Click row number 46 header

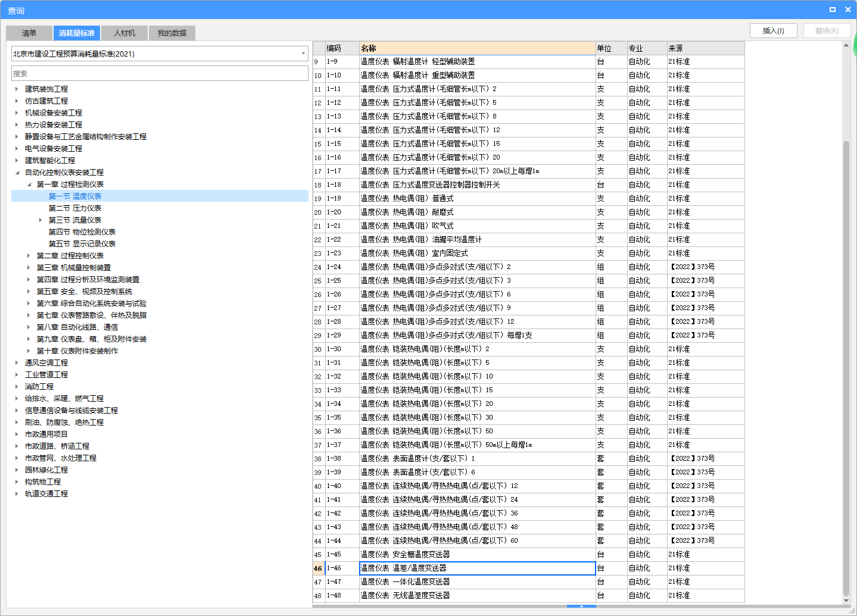click(319, 568)
